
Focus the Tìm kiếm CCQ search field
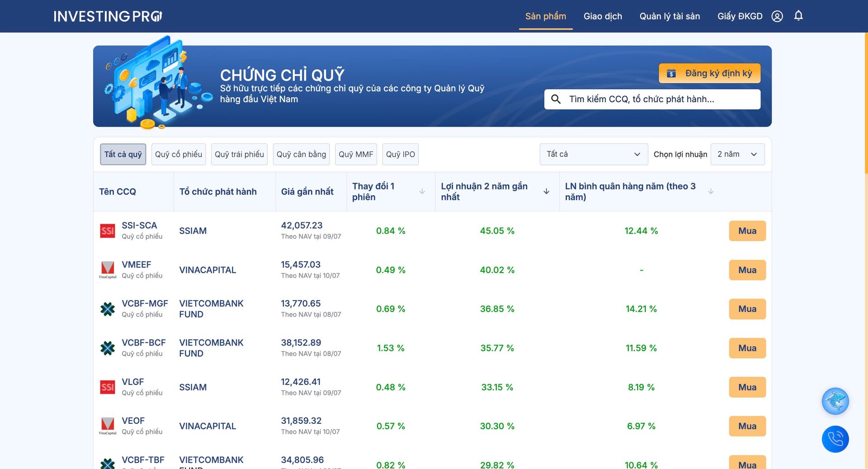point(652,99)
